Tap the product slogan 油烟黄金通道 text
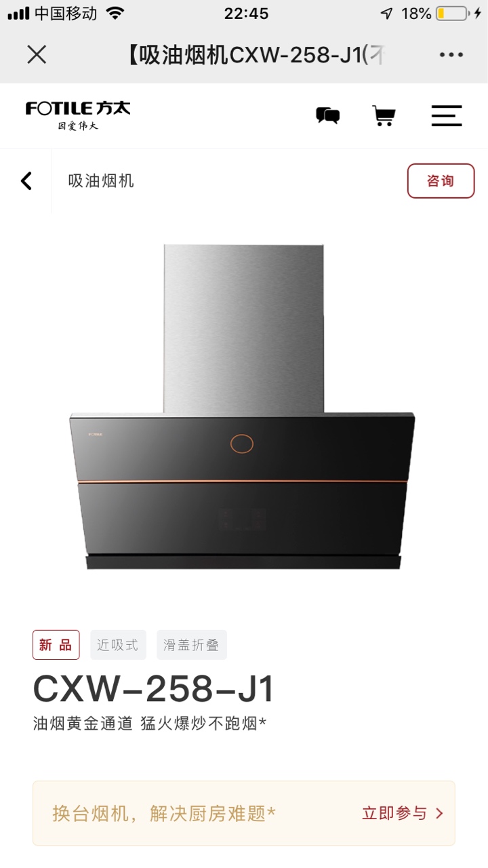This screenshot has height=868, width=488. [x=83, y=724]
